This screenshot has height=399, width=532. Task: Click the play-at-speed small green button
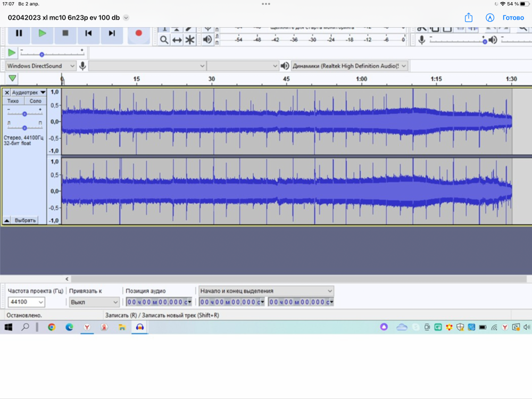point(12,53)
